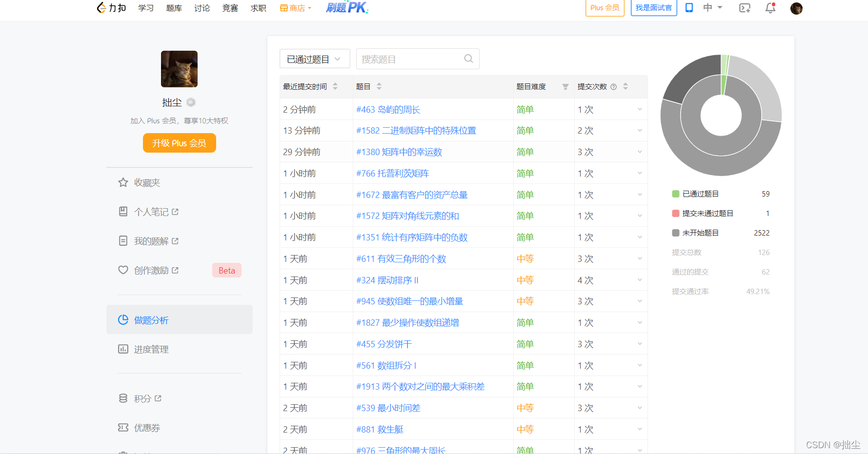
Task: Click the 进度管理 chart icon
Action: tap(123, 349)
